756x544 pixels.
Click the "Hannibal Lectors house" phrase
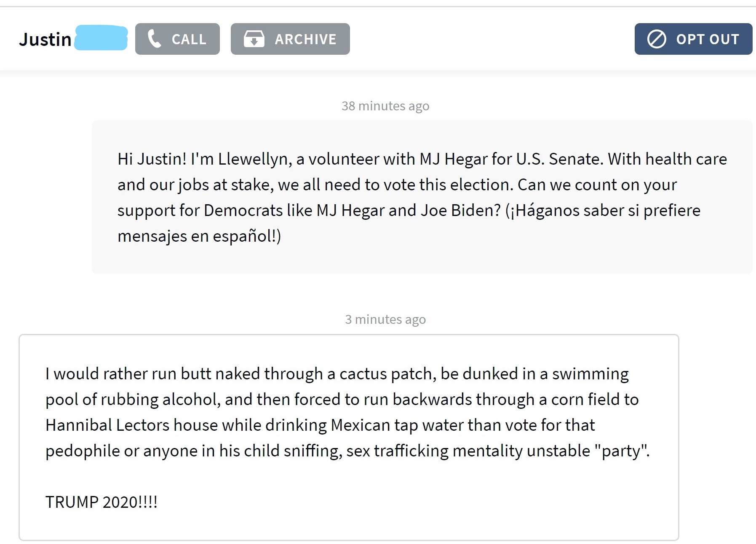[132, 425]
